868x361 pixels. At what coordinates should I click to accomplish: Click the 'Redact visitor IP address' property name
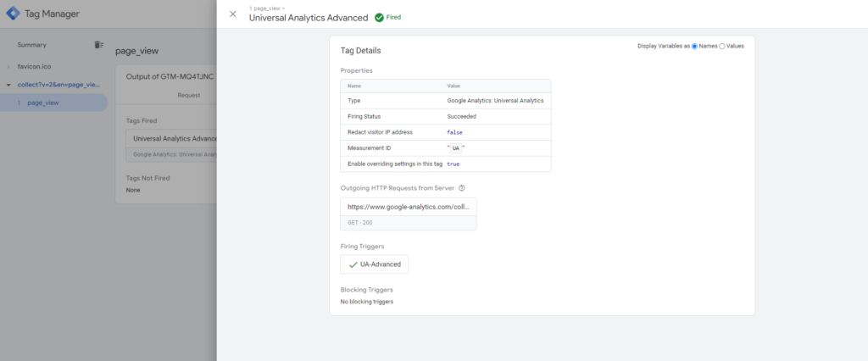coord(380,132)
